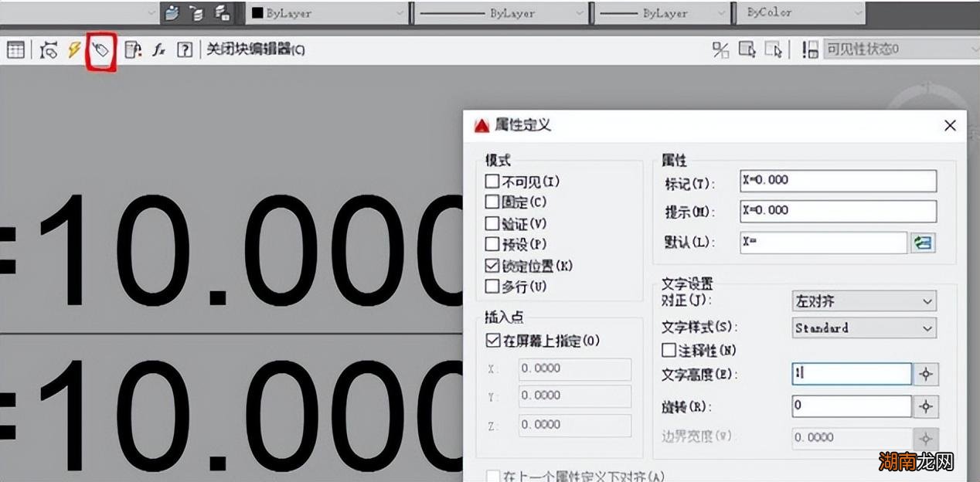Open the ByLayer color selector
Screen dimensions: 980x482
pyautogui.click(x=399, y=12)
